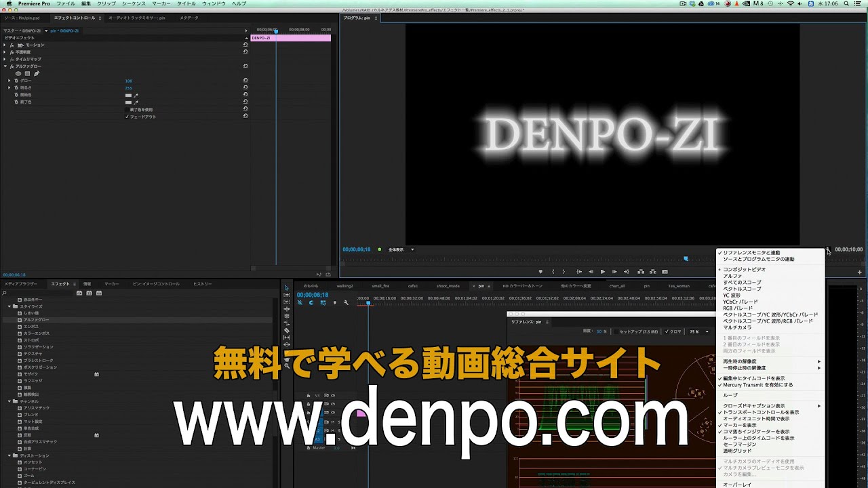Image resolution: width=868 pixels, height=488 pixels.
Task: Select the Razor tool
Action: pos(287,331)
